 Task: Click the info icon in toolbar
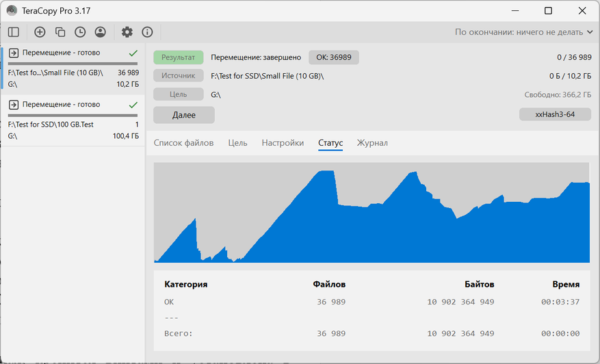[147, 32]
